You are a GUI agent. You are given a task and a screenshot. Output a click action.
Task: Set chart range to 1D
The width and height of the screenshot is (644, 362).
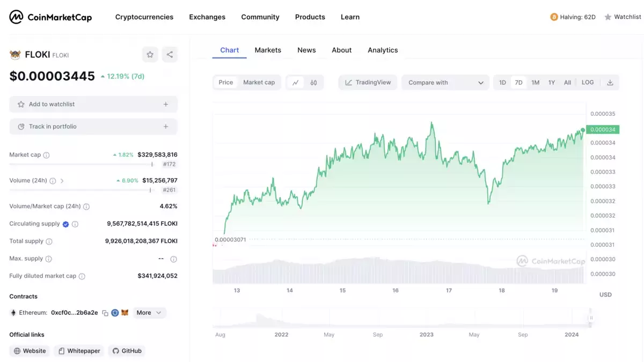click(502, 83)
